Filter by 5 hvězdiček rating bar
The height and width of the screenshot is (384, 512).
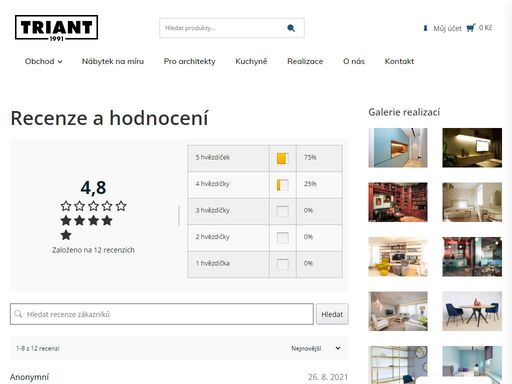(282, 158)
